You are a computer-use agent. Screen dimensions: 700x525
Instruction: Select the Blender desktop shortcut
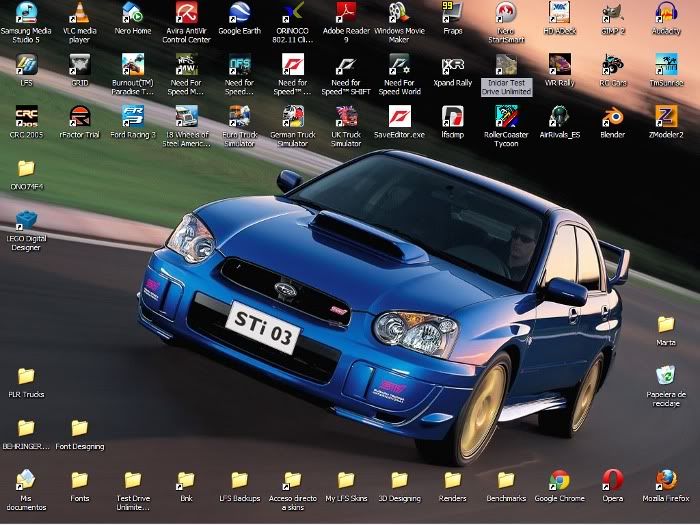click(x=613, y=115)
